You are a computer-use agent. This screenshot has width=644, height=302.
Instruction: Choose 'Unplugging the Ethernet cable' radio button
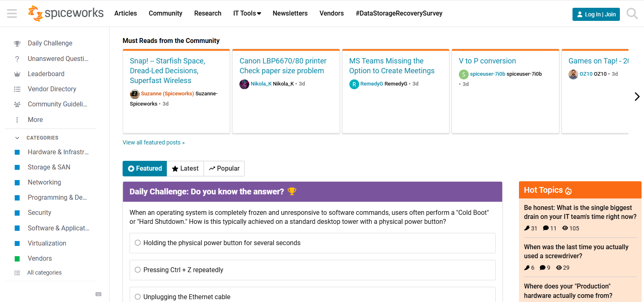[x=138, y=297]
